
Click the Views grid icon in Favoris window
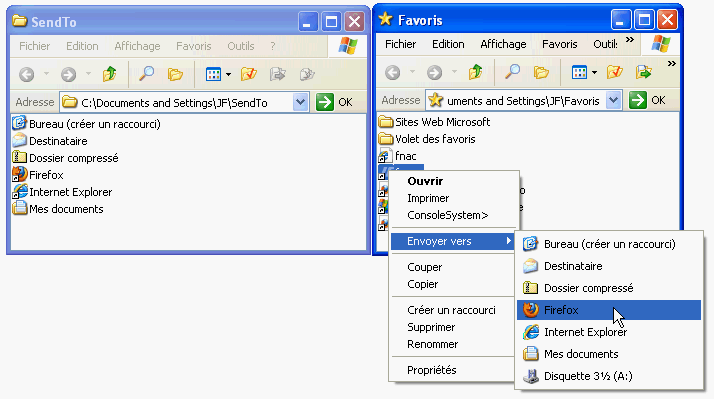click(x=579, y=72)
